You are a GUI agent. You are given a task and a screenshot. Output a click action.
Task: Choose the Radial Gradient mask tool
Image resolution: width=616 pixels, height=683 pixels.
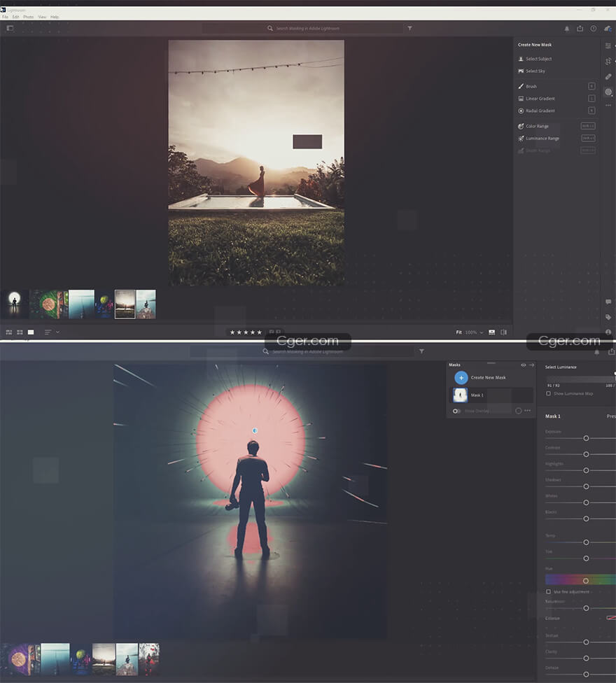click(536, 111)
